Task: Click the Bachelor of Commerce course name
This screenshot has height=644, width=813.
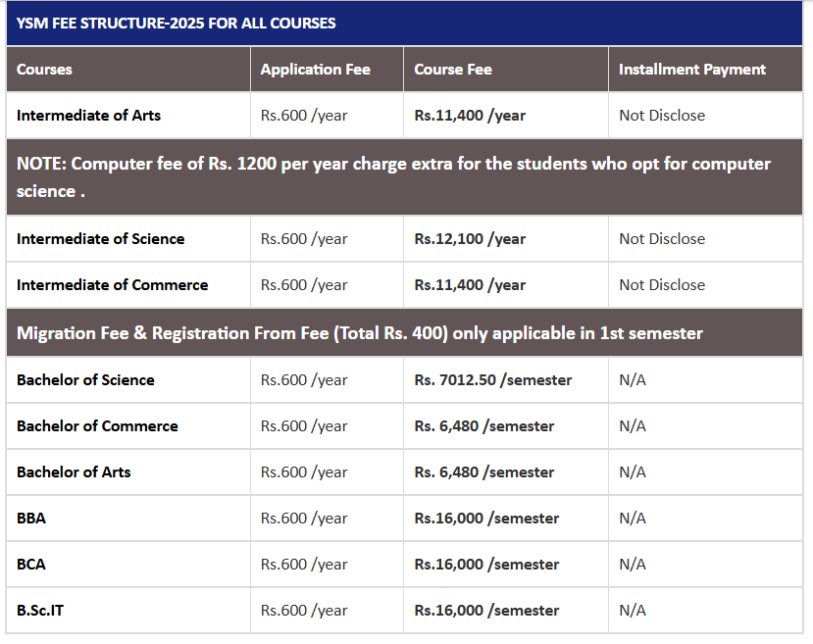Action: (97, 426)
